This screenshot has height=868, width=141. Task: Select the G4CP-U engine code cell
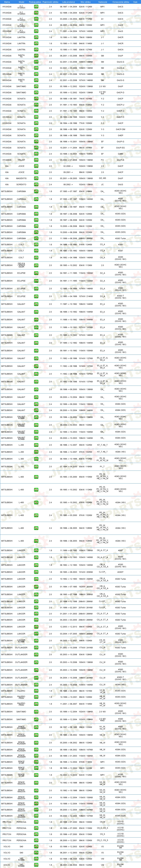click(x=120, y=105)
